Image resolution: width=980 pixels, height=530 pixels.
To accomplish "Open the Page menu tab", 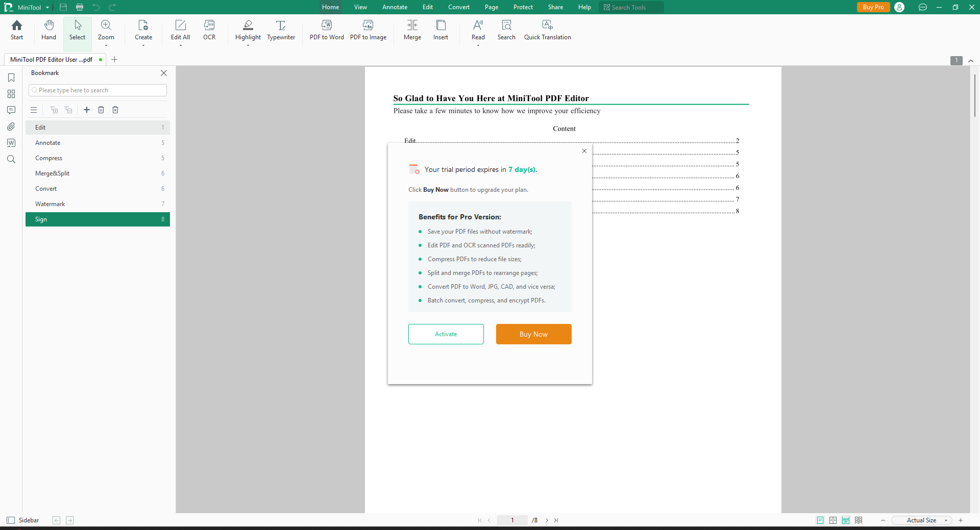I will pyautogui.click(x=492, y=7).
